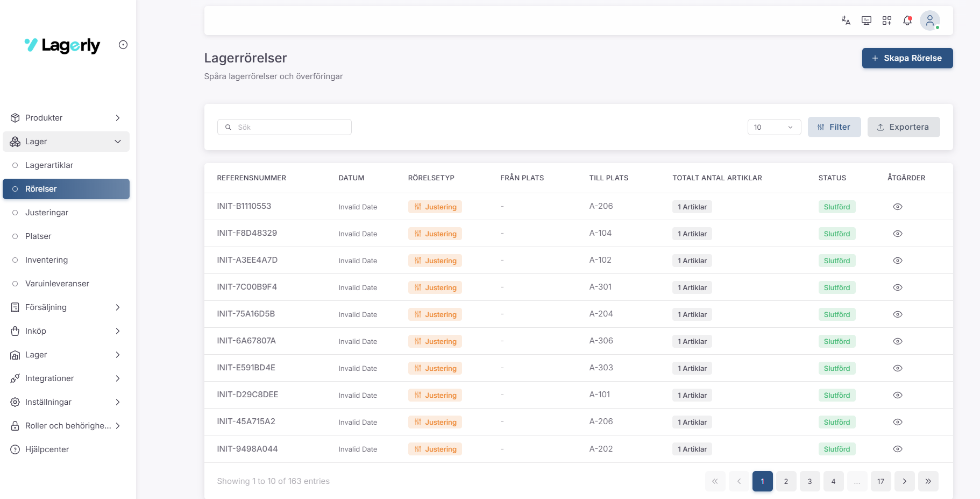Open the page size dropdown showing 10
The height and width of the screenshot is (499, 980).
tap(773, 127)
